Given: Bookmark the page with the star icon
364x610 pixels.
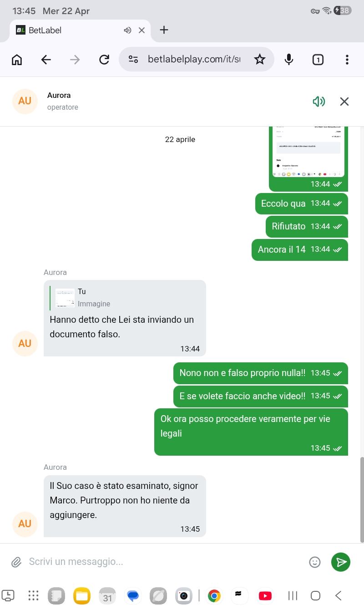Looking at the screenshot, I should pos(260,59).
